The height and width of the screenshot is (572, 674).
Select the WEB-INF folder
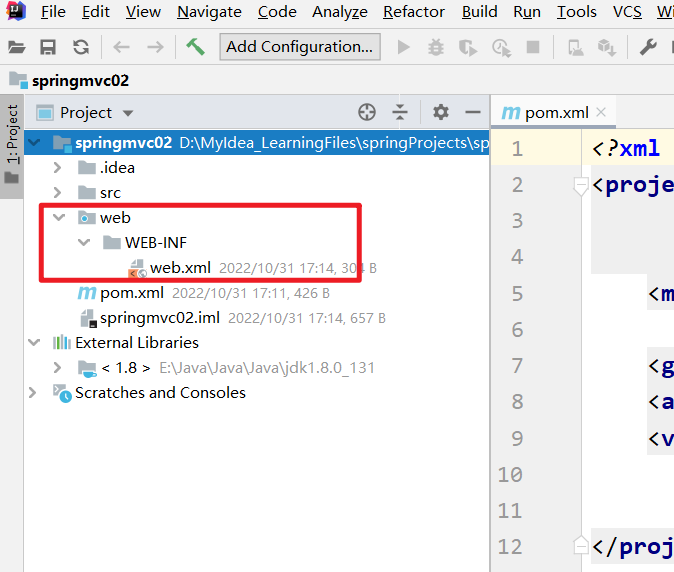tap(156, 243)
